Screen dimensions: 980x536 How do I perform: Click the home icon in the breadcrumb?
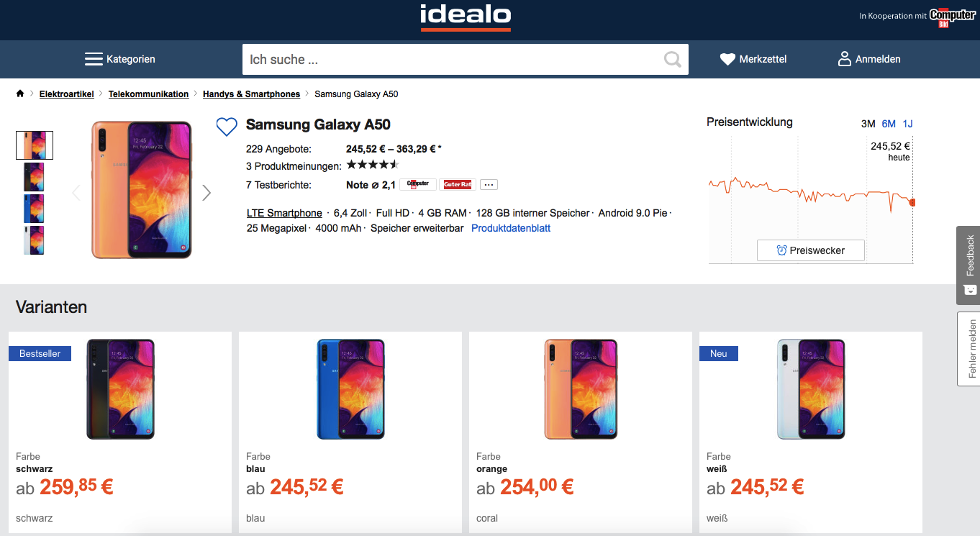pos(20,93)
